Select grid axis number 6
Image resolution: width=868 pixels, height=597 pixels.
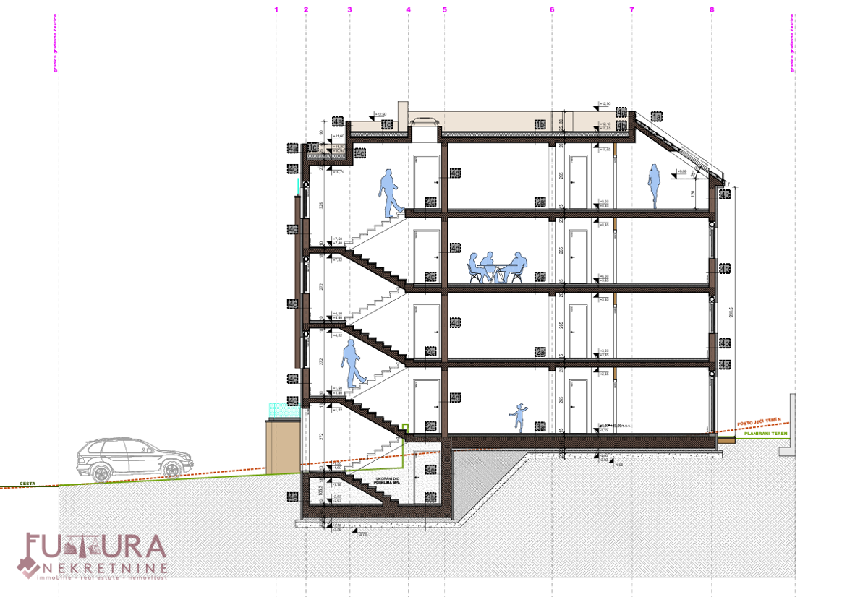(x=552, y=9)
